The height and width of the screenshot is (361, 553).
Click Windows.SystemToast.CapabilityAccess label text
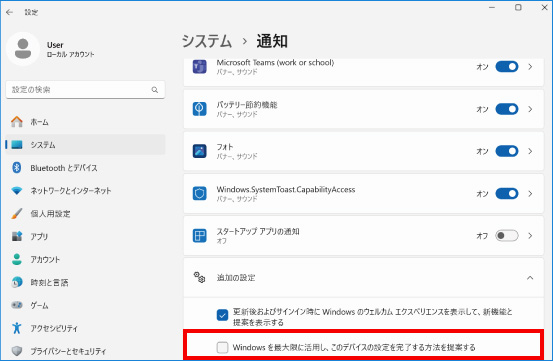tap(286, 189)
